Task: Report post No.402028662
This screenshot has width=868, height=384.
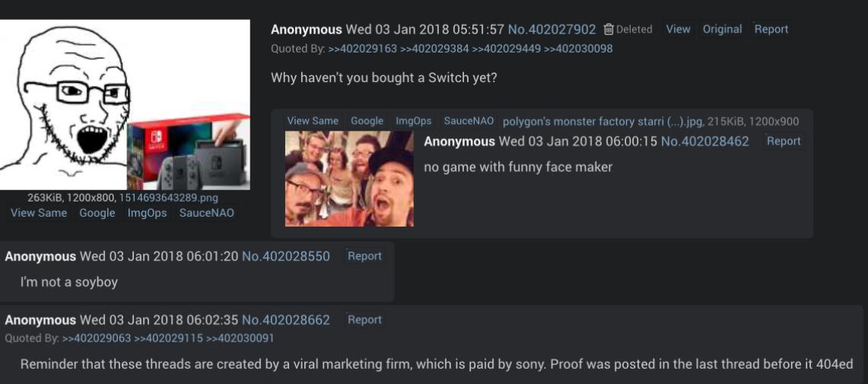Action: click(364, 320)
